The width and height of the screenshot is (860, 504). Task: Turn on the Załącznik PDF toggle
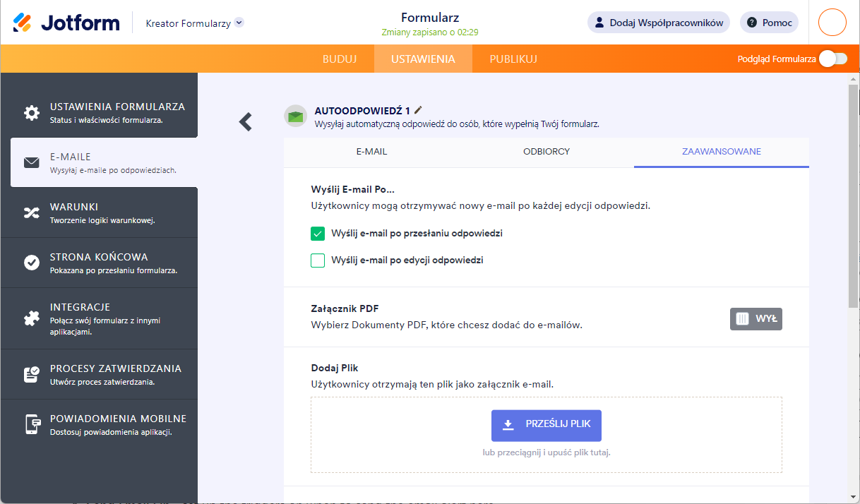[756, 319]
